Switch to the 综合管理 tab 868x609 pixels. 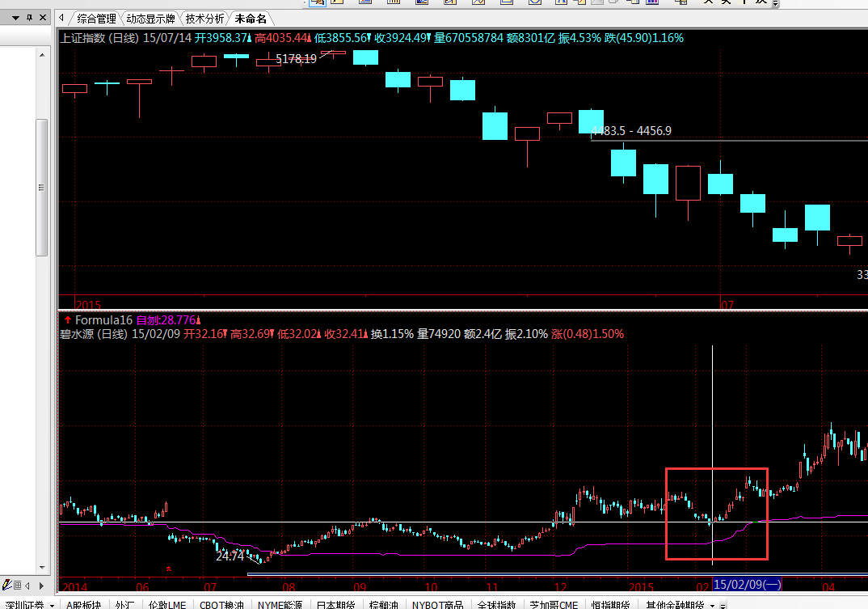(96, 19)
